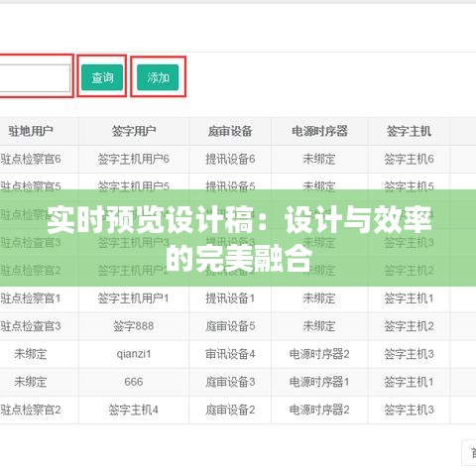This screenshot has height=476, width=476.
Task: Select the 签字用户 column header
Action: 134,131
